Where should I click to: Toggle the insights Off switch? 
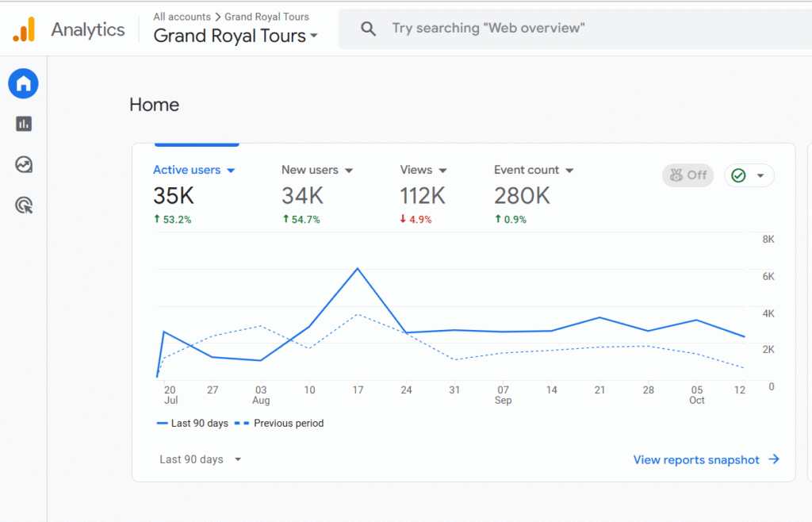coord(688,175)
